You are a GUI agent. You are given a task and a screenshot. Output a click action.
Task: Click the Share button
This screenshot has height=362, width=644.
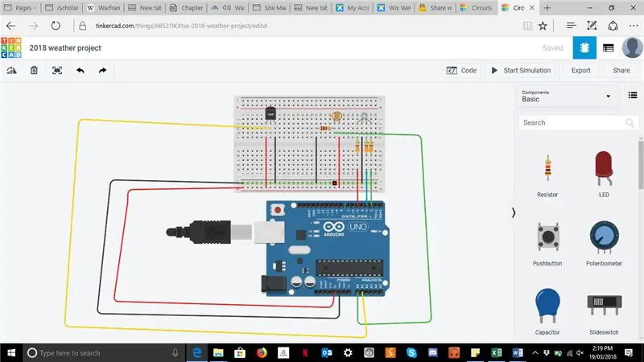[x=621, y=71]
